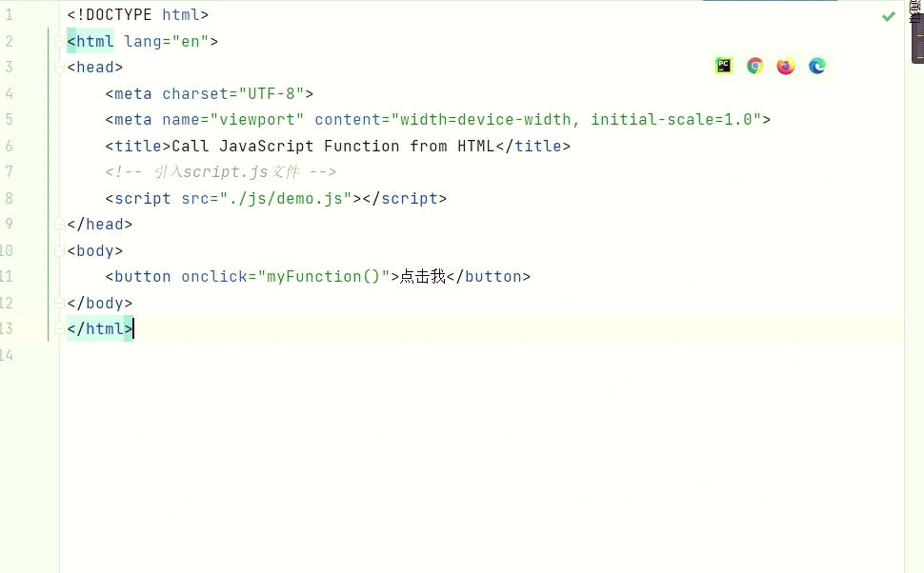This screenshot has width=924, height=573.
Task: Collapse the body element fold on line 10
Action: 59,251
